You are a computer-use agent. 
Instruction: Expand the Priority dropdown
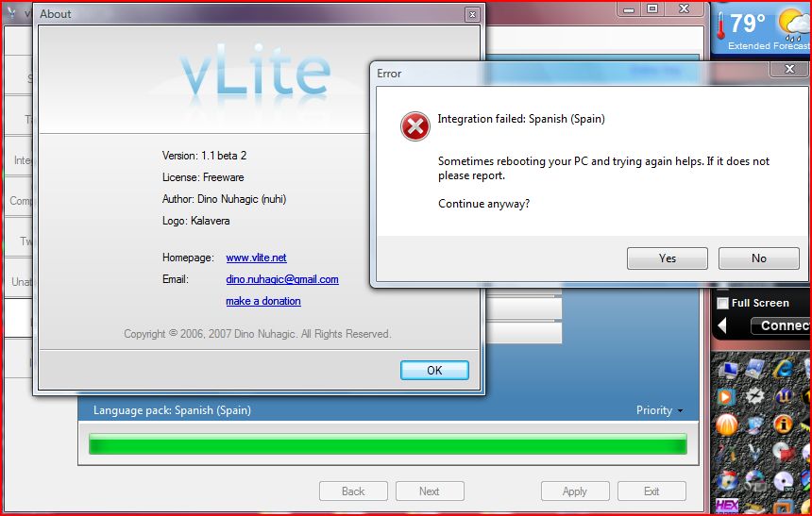pos(659,410)
